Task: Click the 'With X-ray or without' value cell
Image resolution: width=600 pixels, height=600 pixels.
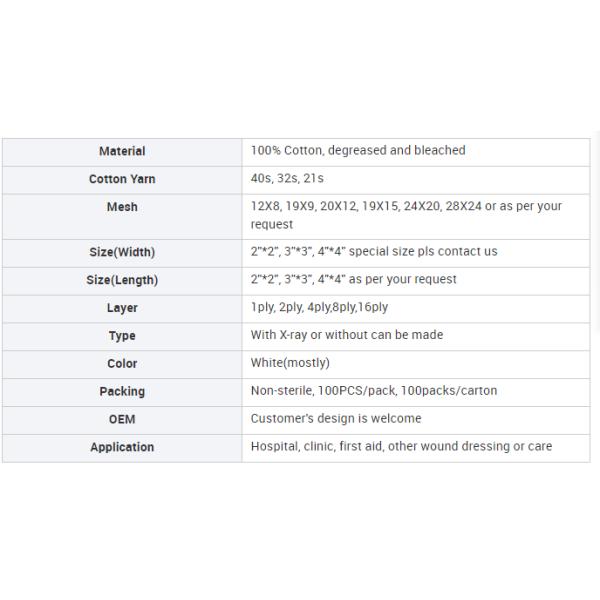Action: click(346, 335)
